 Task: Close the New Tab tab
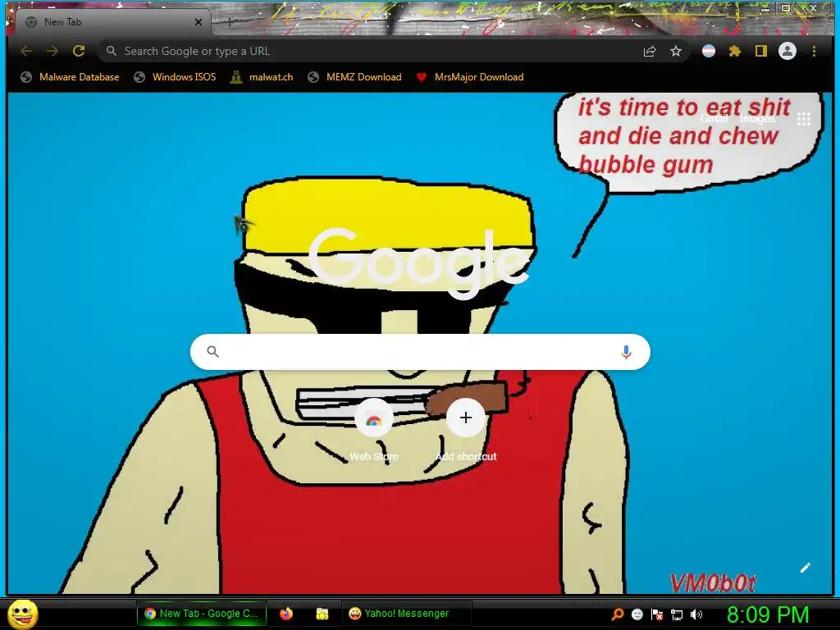[x=199, y=22]
